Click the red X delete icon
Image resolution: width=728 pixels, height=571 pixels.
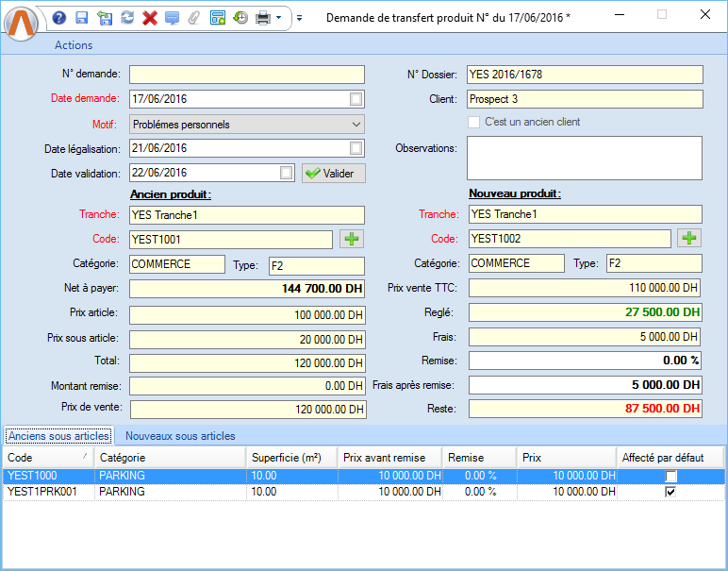(149, 18)
